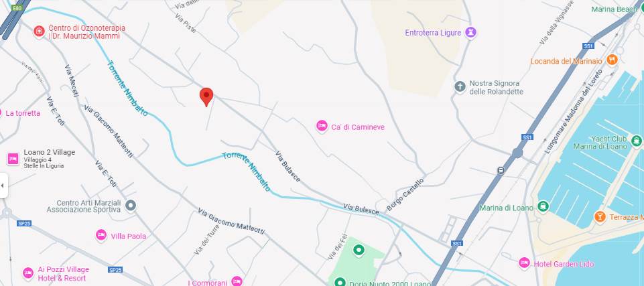
Task: Select green park marker near Via dei Fei
Action: pyautogui.click(x=359, y=249)
